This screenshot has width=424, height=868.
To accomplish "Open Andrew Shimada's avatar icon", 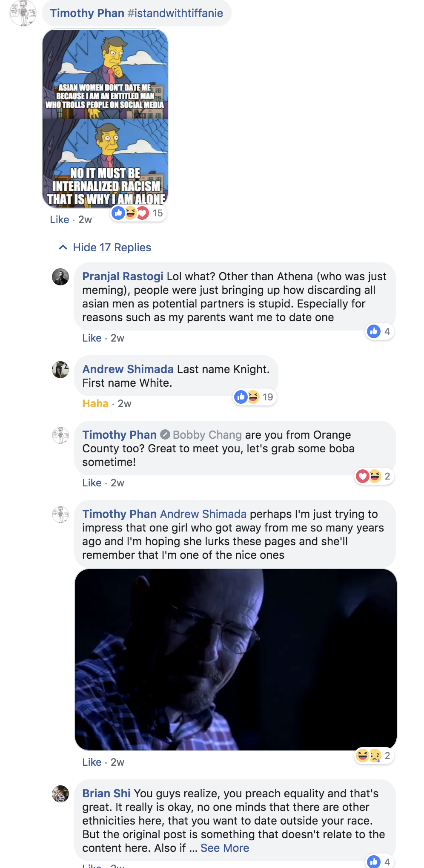I will point(60,370).
